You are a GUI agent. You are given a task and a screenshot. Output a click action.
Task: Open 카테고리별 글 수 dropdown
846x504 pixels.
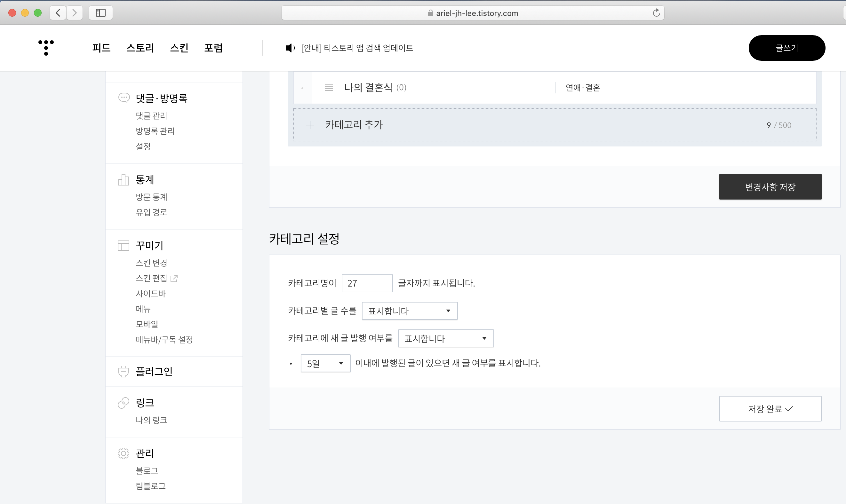(x=410, y=311)
